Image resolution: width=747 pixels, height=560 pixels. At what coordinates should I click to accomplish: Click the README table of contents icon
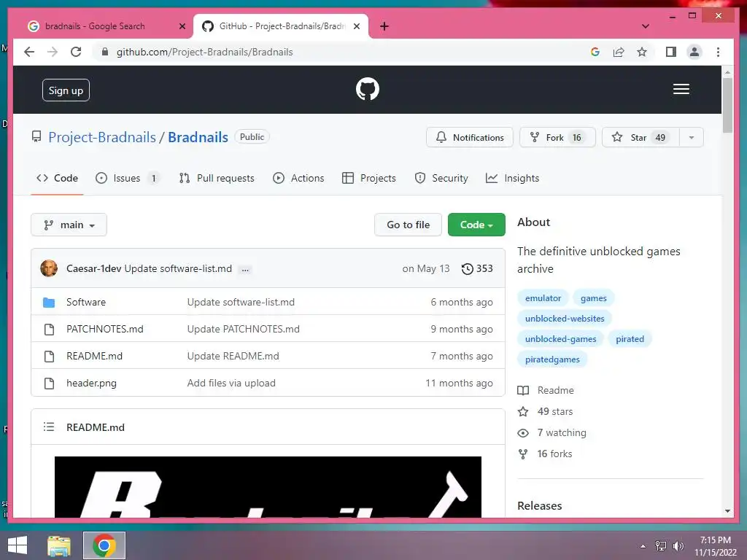pyautogui.click(x=49, y=427)
